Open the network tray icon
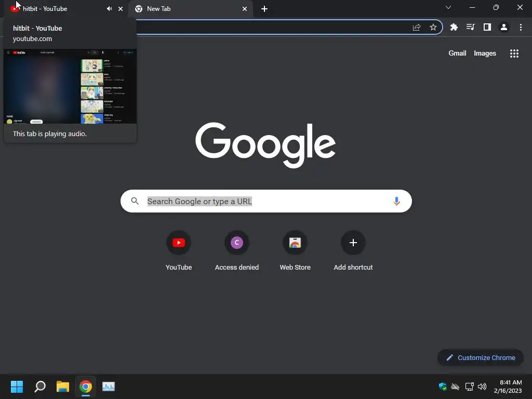The width and height of the screenshot is (532, 399). click(x=469, y=387)
